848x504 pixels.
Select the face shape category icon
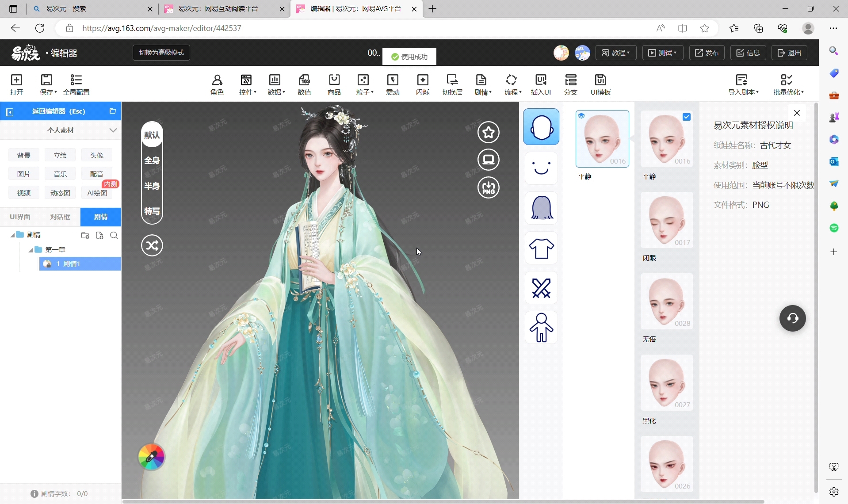point(541,127)
